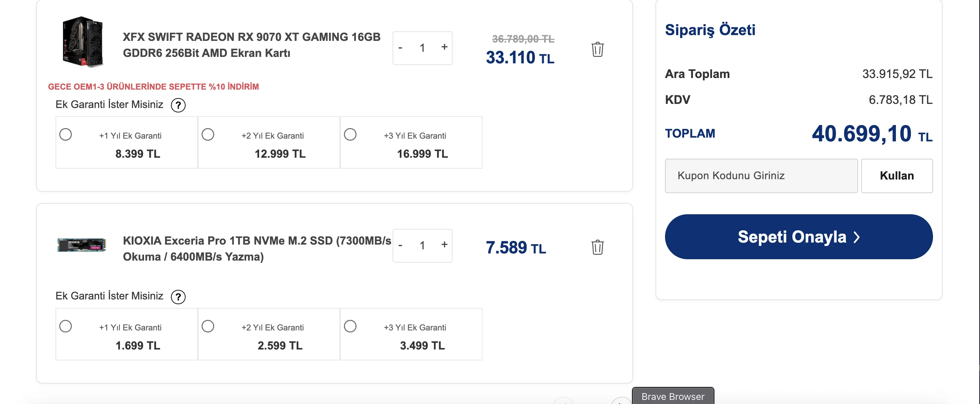Select +1 Yıl Ek Garanti 1.699 TL

click(x=66, y=326)
